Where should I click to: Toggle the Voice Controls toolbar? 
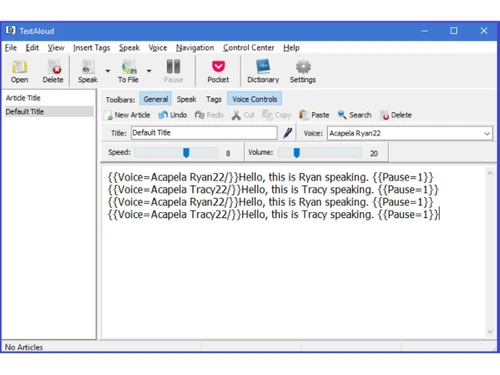point(255,99)
